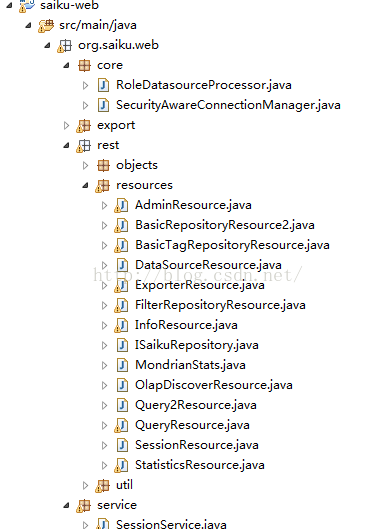Expand SecurityAwareConnectionManager.java node arrow
This screenshot has width=376, height=529.
point(85,105)
